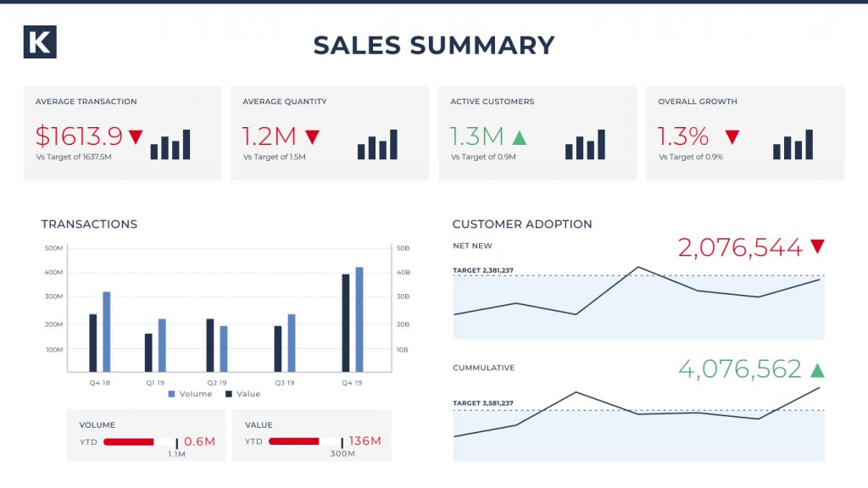Viewport: 868px width, 488px height.
Task: Click the red down arrow beside $1613.9
Action: (x=136, y=136)
